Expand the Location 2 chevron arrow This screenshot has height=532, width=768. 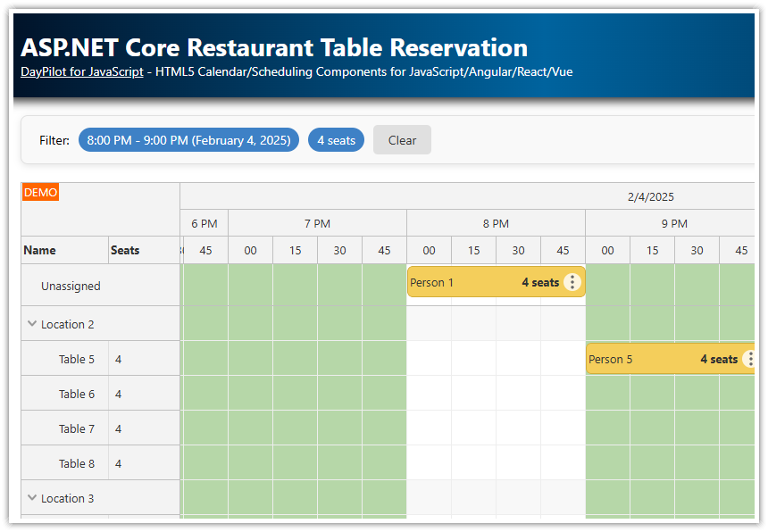point(32,324)
